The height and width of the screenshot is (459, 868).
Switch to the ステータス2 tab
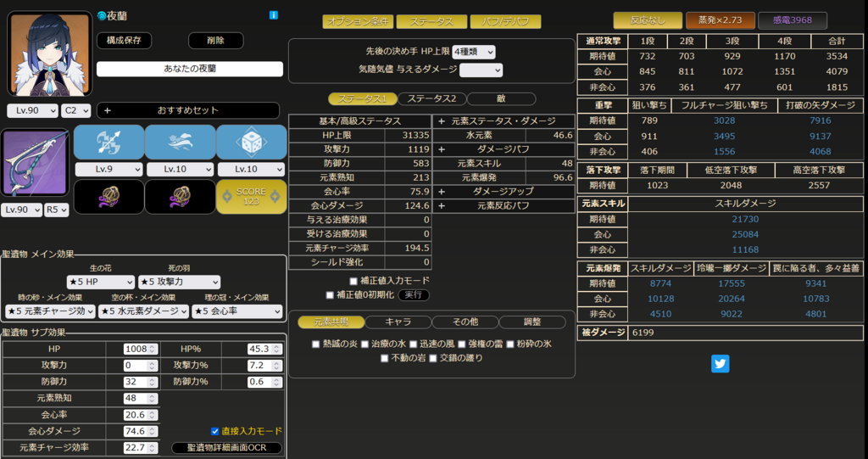(x=431, y=99)
